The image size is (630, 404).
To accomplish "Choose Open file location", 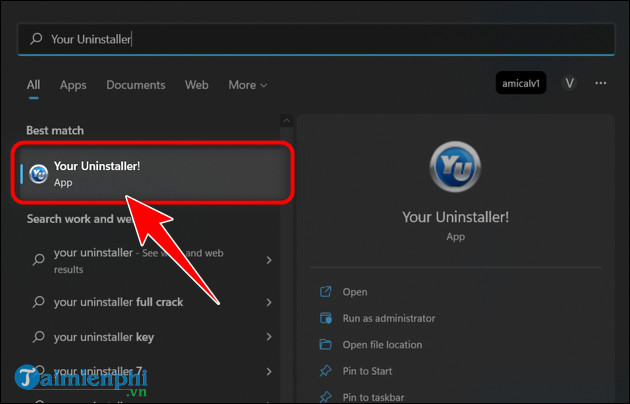I will click(x=382, y=345).
